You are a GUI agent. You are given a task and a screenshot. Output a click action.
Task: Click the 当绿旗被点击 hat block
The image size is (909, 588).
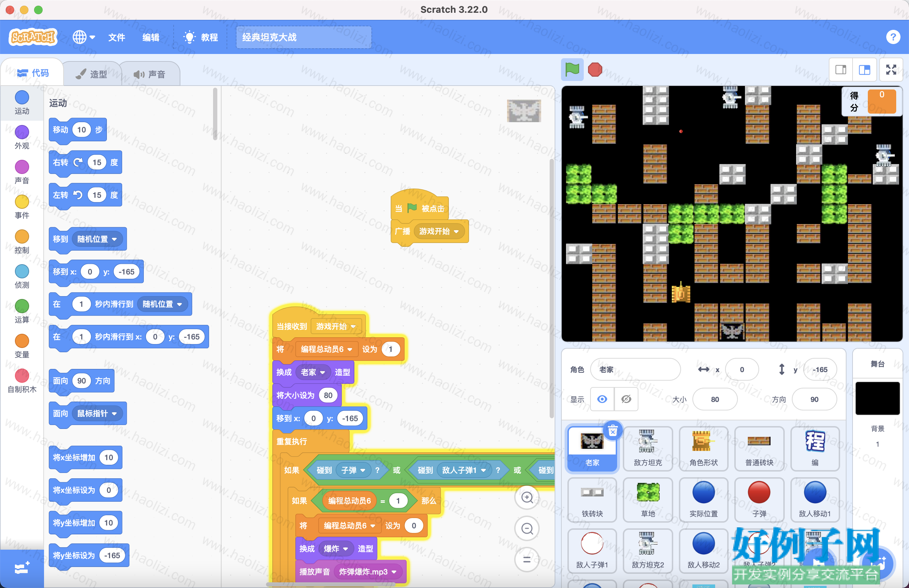[420, 205]
